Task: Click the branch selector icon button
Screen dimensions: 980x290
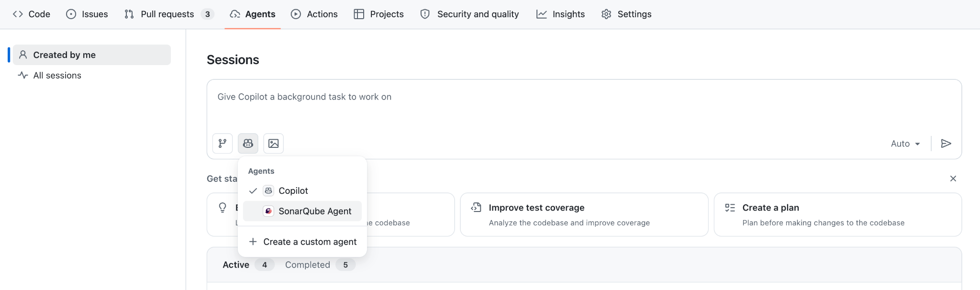Action: pos(223,143)
